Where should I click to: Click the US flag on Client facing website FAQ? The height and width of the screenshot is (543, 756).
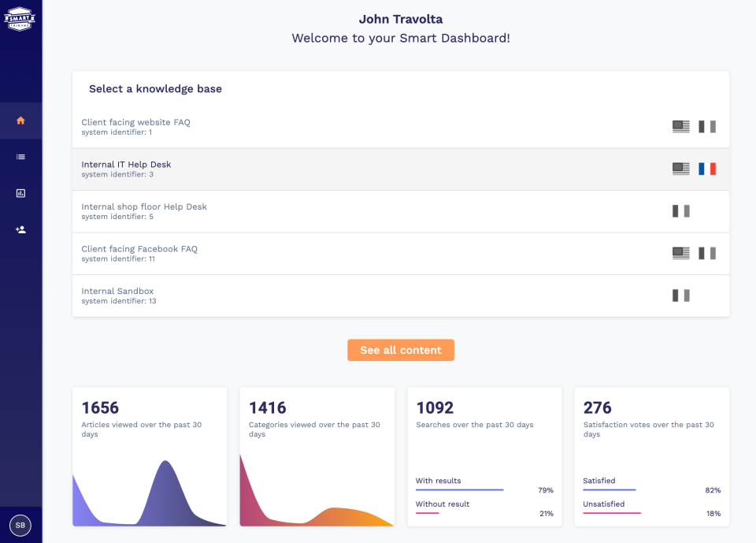(680, 126)
